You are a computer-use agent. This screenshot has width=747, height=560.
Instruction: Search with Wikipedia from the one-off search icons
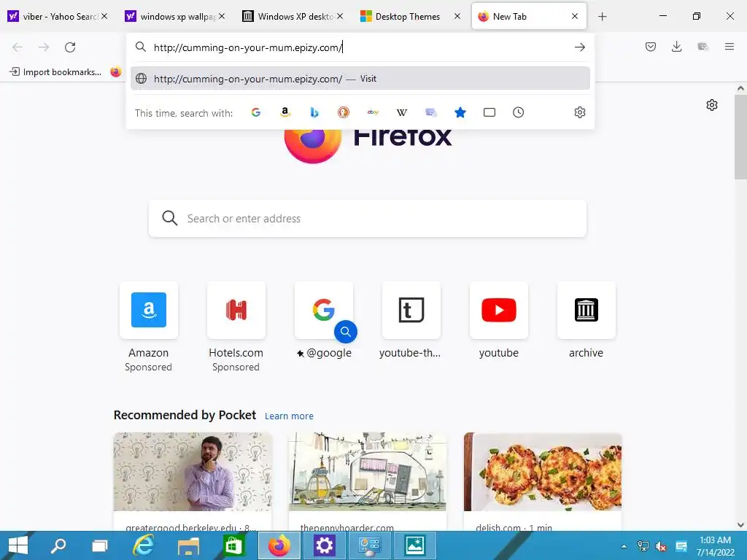tap(402, 112)
